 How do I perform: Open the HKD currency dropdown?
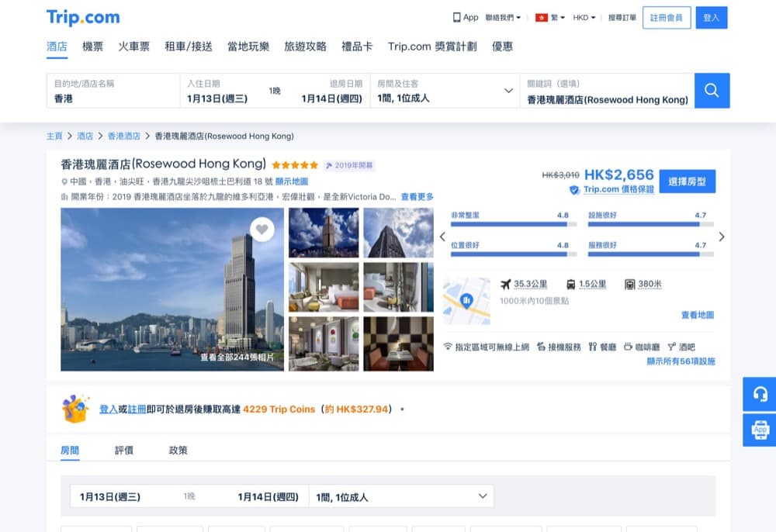[584, 17]
